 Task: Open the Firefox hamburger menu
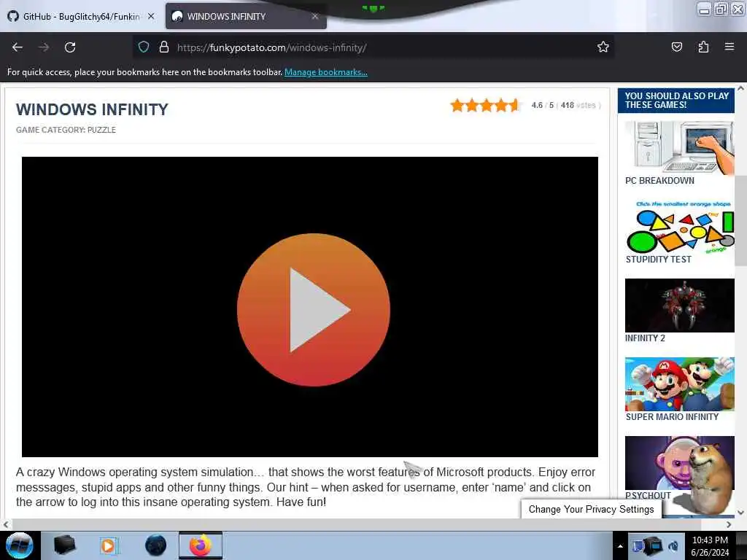click(x=729, y=47)
